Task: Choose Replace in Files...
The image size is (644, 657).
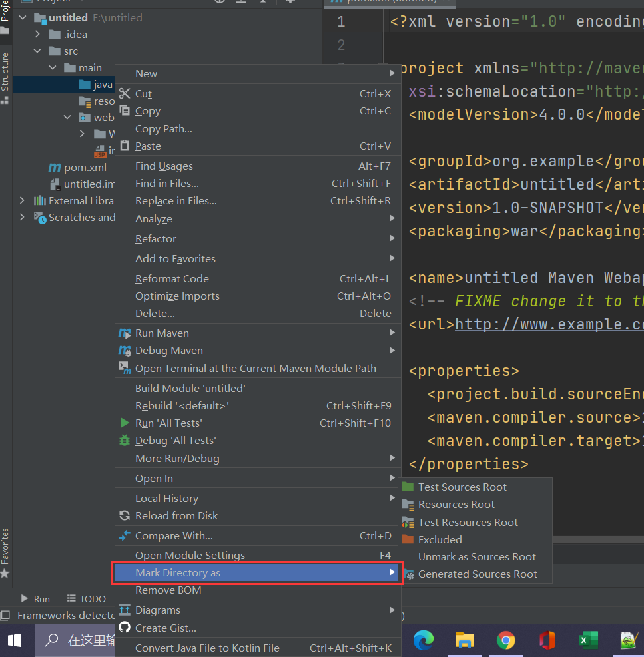Action: (258, 201)
